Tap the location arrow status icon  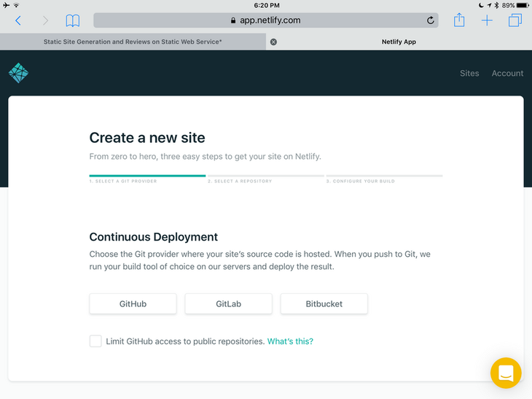[x=489, y=5]
